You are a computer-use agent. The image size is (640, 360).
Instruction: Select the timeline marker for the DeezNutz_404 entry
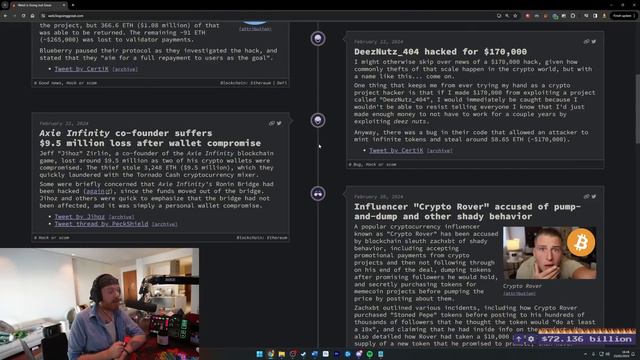[318, 39]
